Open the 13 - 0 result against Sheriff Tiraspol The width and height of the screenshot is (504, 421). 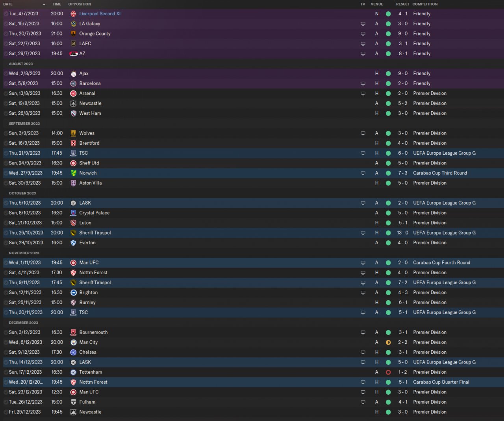[x=402, y=233]
